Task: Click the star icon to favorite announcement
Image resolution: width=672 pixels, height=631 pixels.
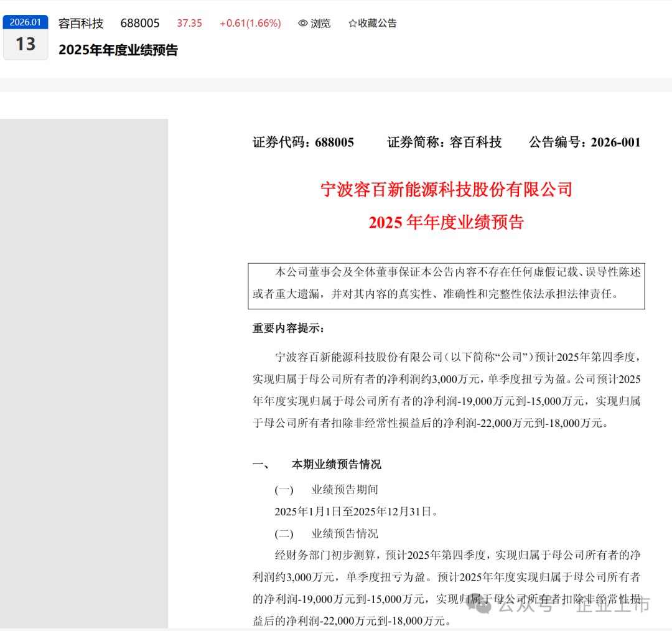Action: pos(352,23)
